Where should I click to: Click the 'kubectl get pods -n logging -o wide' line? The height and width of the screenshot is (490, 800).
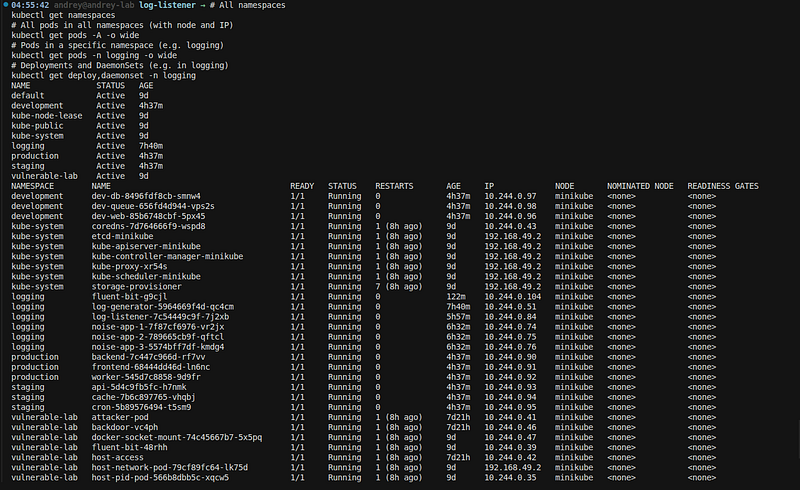click(94, 55)
